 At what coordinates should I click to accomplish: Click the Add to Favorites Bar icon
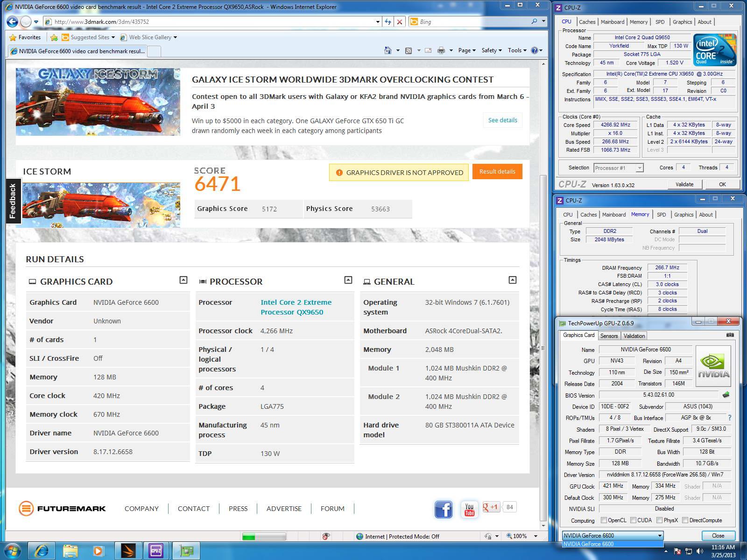click(x=54, y=37)
